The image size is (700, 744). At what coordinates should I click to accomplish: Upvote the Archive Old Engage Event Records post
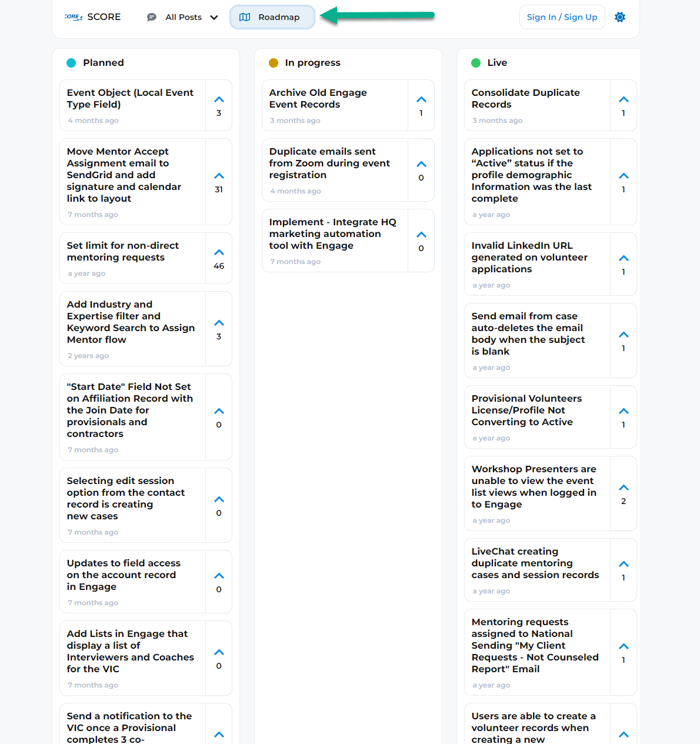coord(421,99)
